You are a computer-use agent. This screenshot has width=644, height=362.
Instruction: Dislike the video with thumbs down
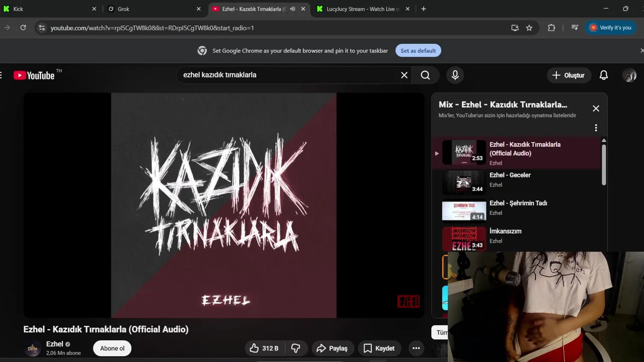click(296, 348)
